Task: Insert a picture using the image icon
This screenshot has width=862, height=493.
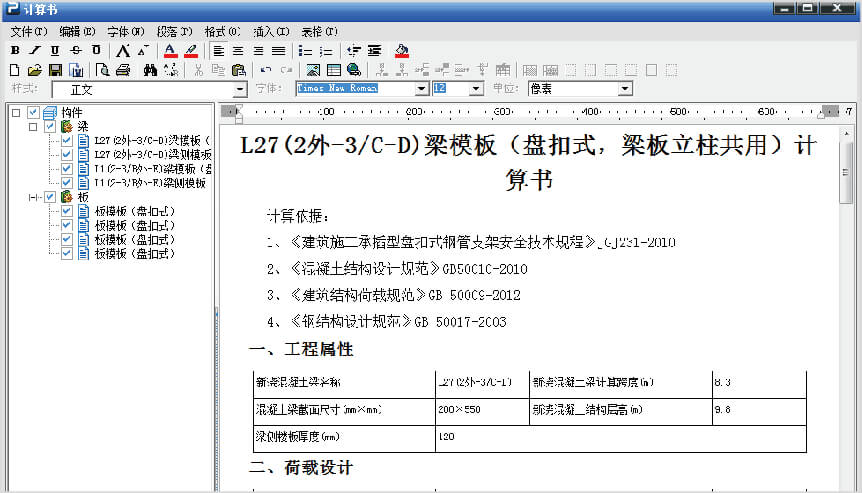Action: [313, 70]
